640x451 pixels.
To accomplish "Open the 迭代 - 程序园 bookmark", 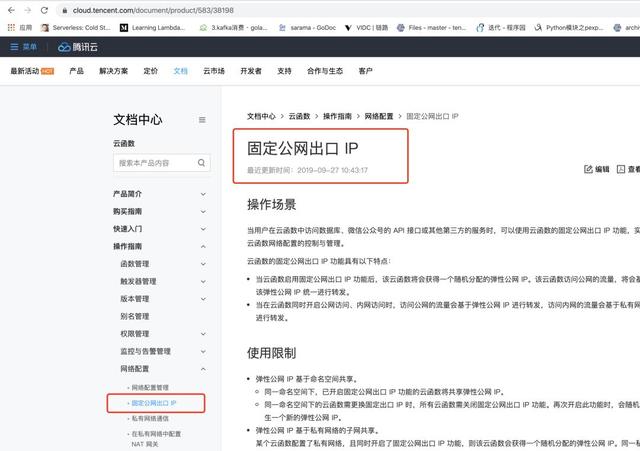I will pyautogui.click(x=501, y=28).
